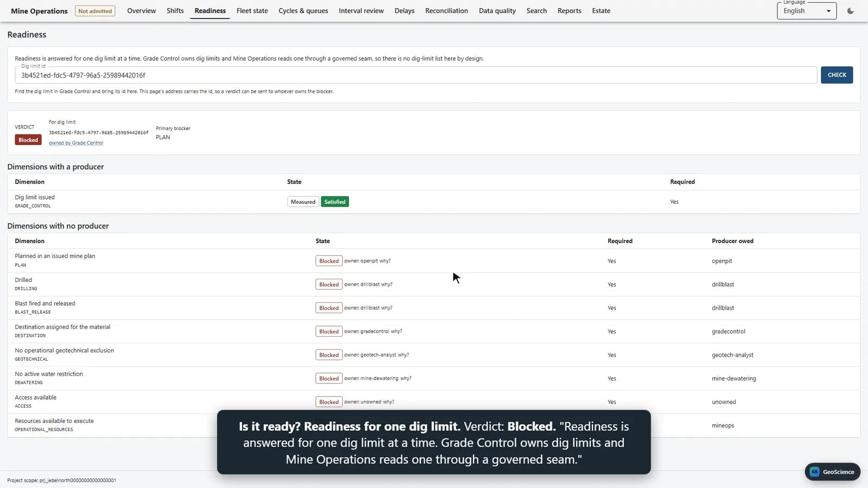Open the GeoScience app switcher badge

click(x=832, y=472)
